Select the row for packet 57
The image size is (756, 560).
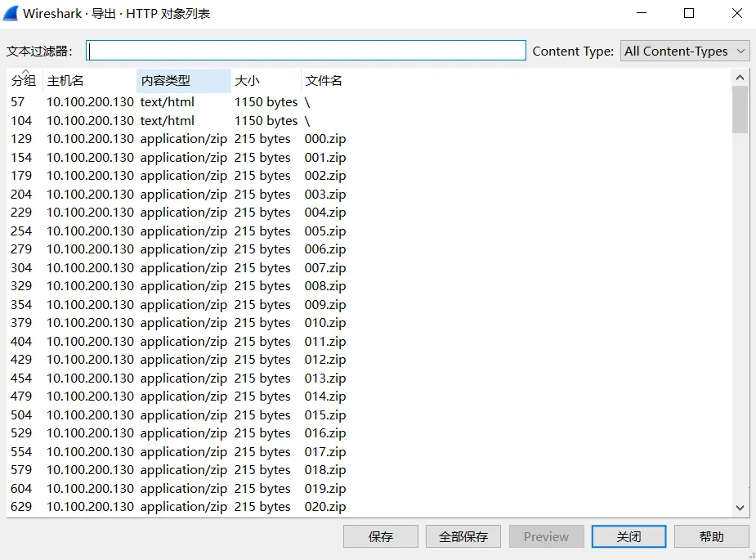point(369,101)
